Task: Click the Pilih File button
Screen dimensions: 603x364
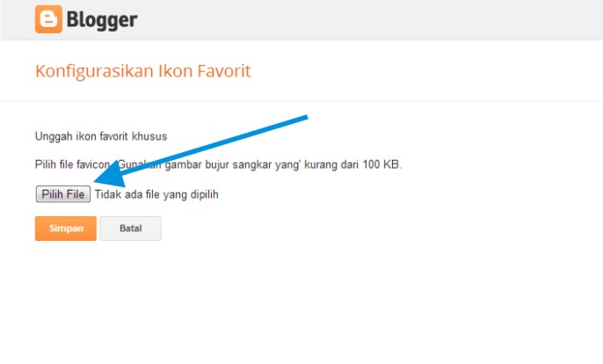Action: click(x=63, y=194)
